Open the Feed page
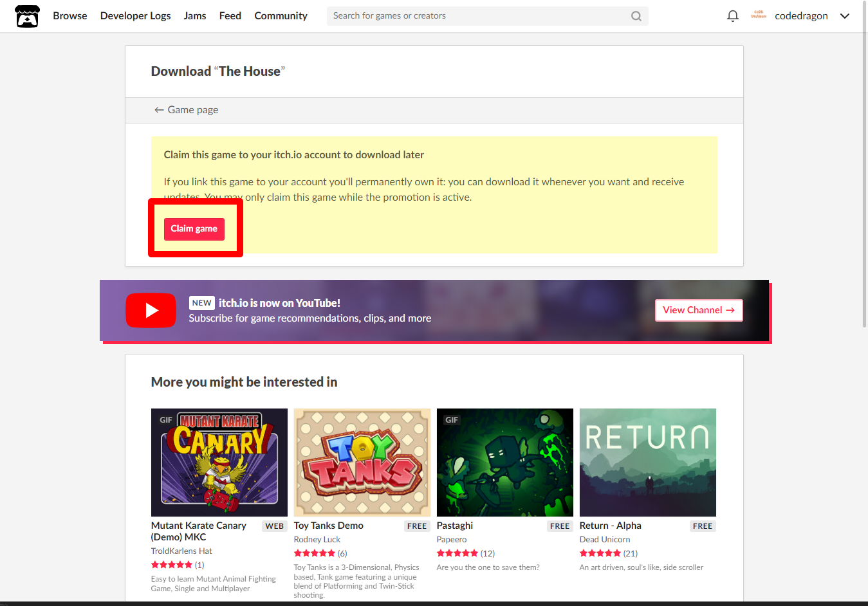The image size is (868, 606). tap(230, 15)
